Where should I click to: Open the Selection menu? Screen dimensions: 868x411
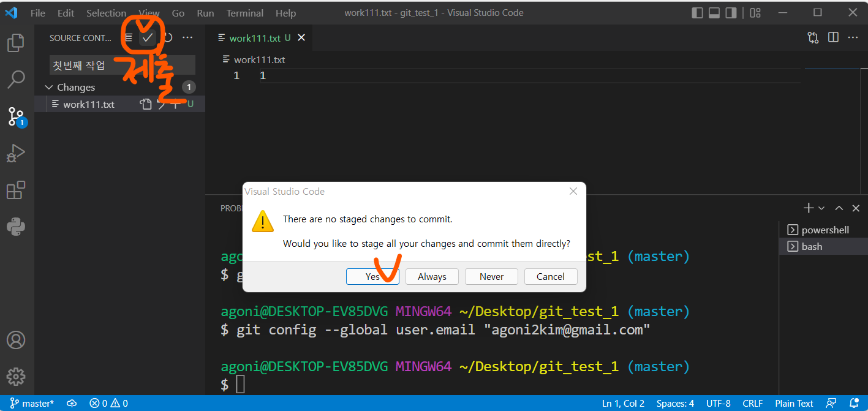pyautogui.click(x=106, y=13)
